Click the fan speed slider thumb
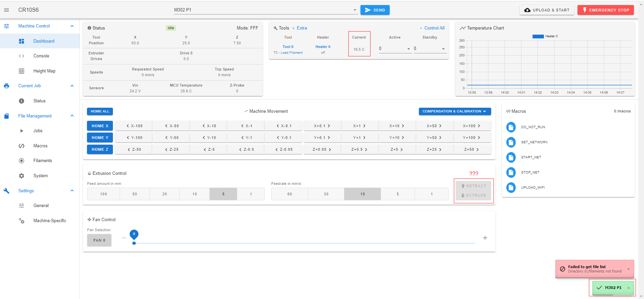The image size is (644, 299). point(134,243)
